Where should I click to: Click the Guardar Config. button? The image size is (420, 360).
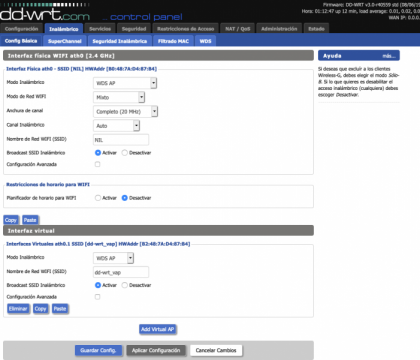tap(98, 350)
